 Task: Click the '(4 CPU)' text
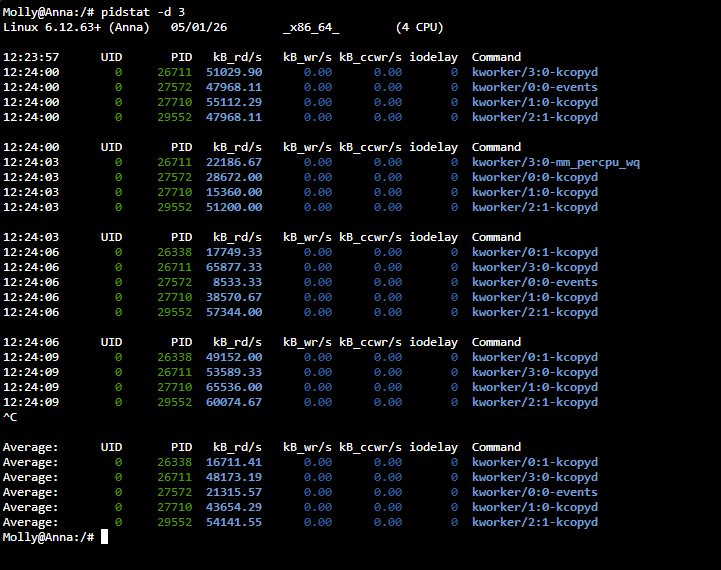point(419,28)
